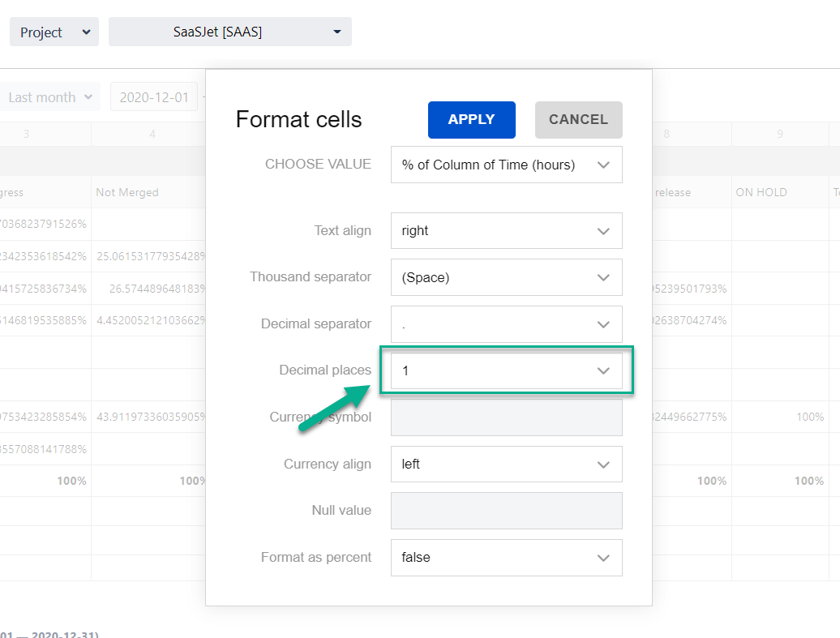The width and height of the screenshot is (840, 638).
Task: Open the CHOOSE VALUE dropdown
Action: (x=506, y=165)
